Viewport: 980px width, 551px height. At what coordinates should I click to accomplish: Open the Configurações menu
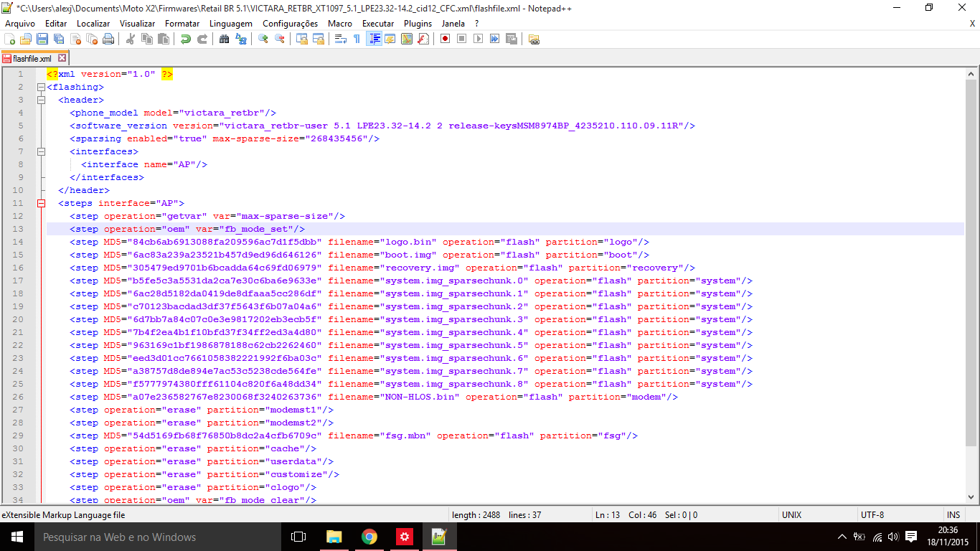(290, 24)
